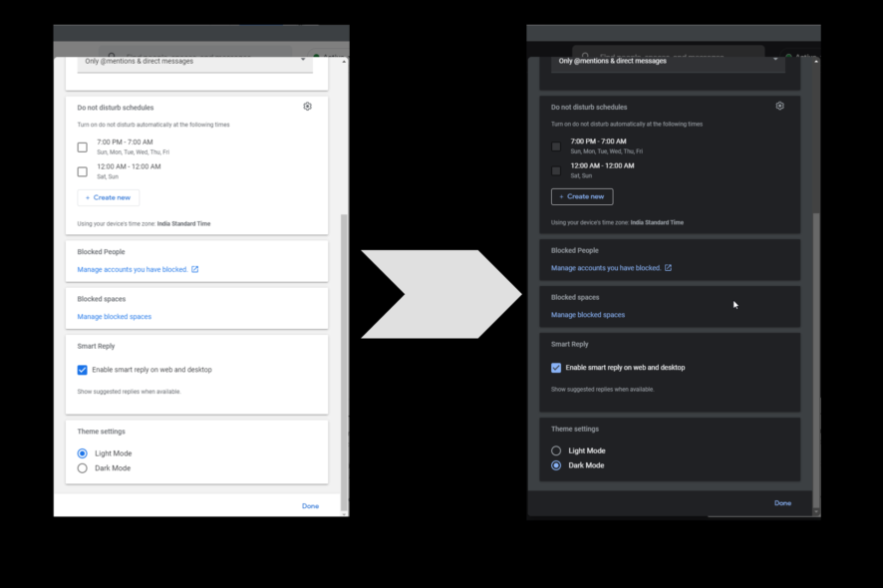
Task: Click the search magnifier icon in the top bar
Action: click(x=113, y=52)
